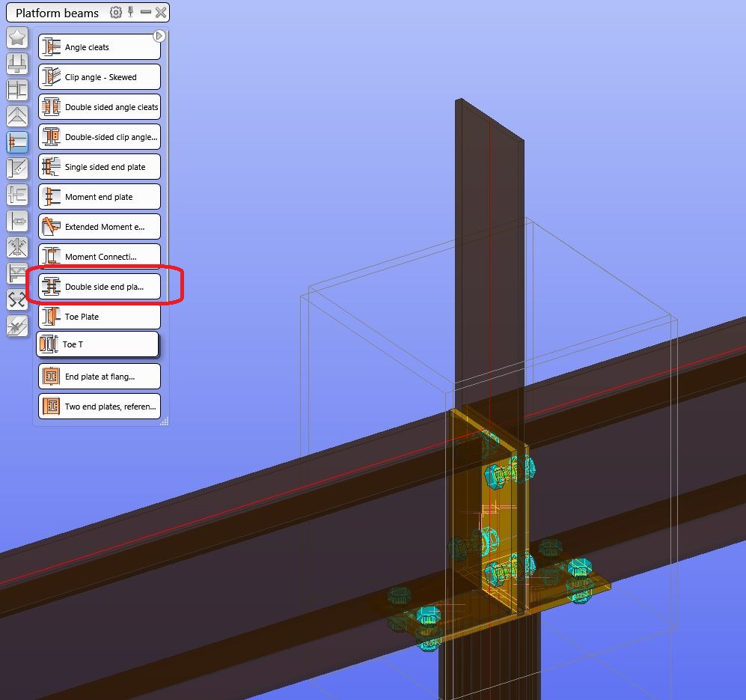Open the miscellaneous plate category icon

tap(17, 326)
